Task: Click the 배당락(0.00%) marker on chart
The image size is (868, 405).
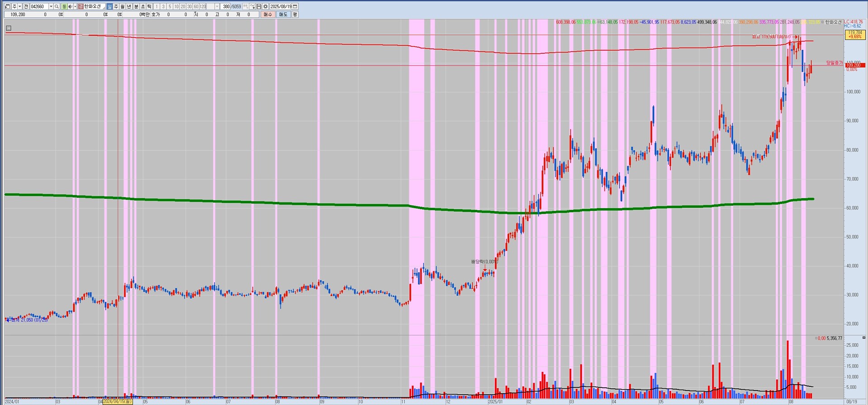Action: (484, 262)
